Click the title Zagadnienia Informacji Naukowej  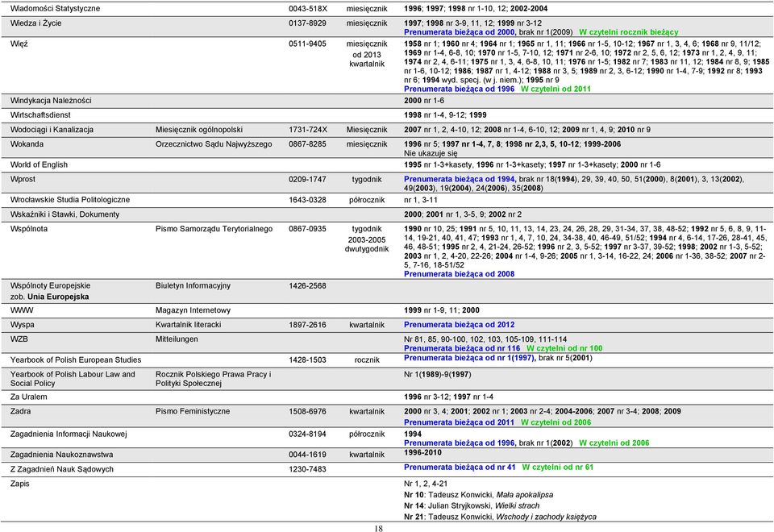click(x=68, y=434)
